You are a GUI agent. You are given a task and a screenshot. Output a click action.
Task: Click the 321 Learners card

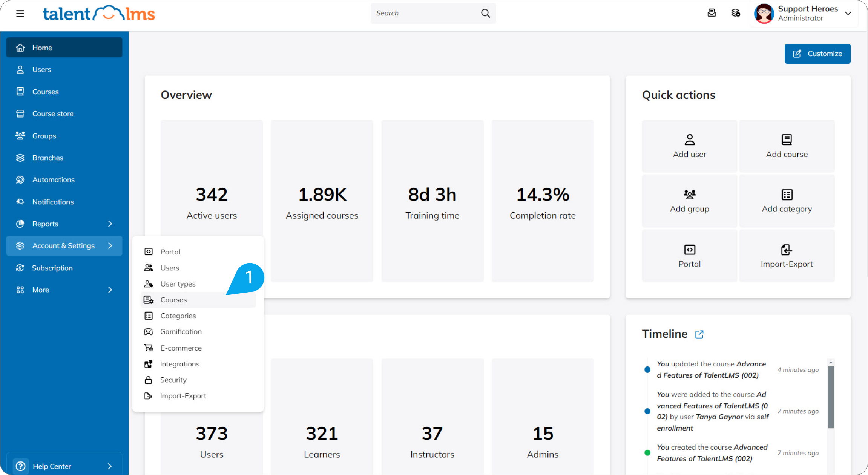click(322, 417)
